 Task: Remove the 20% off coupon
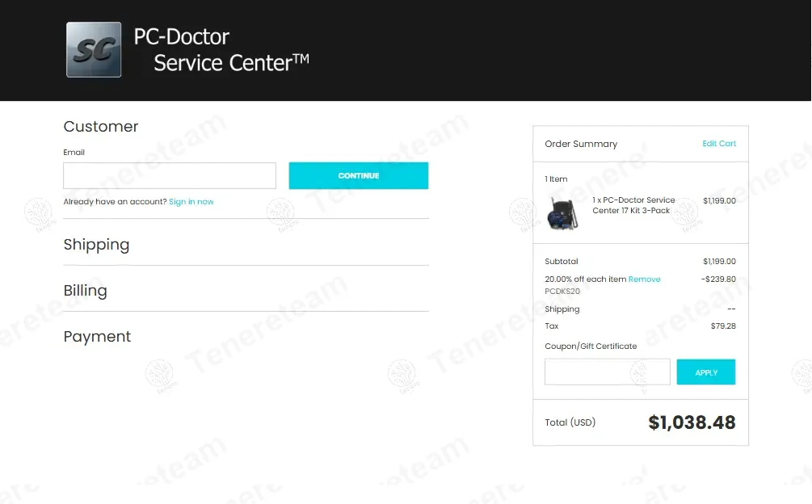tap(644, 279)
